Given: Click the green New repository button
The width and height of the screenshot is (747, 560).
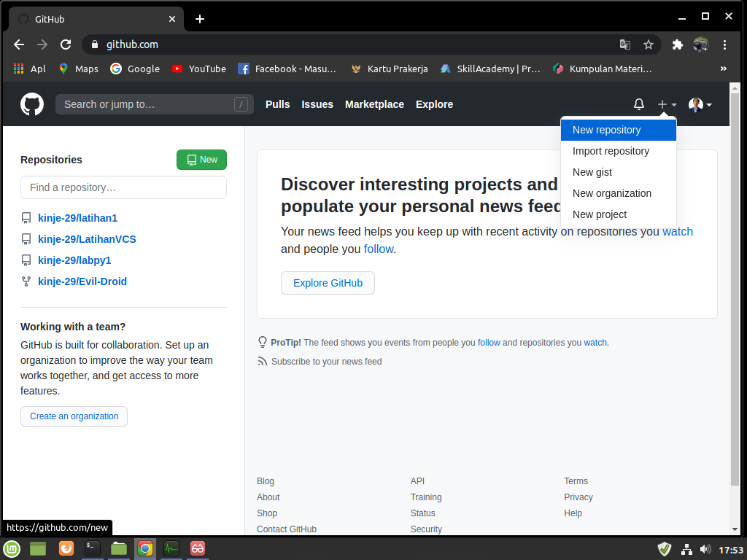Looking at the screenshot, I should click(201, 160).
